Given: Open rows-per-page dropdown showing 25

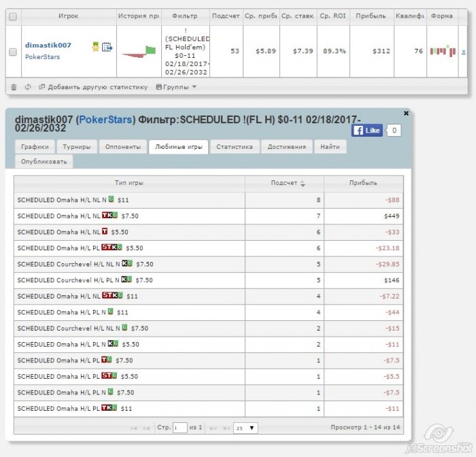Looking at the screenshot, I should pos(245,428).
